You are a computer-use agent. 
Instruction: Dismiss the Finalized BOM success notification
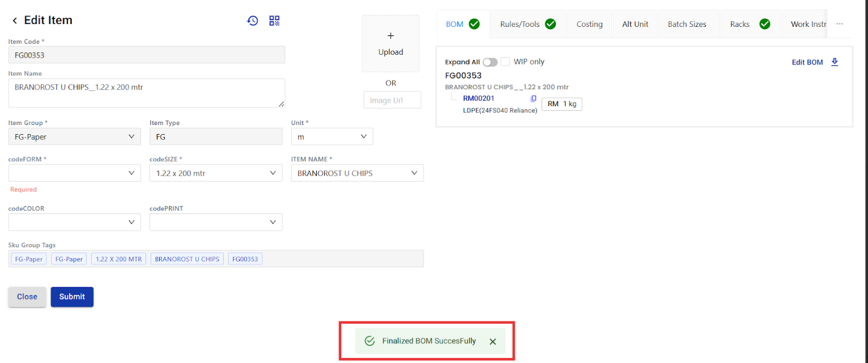(493, 341)
